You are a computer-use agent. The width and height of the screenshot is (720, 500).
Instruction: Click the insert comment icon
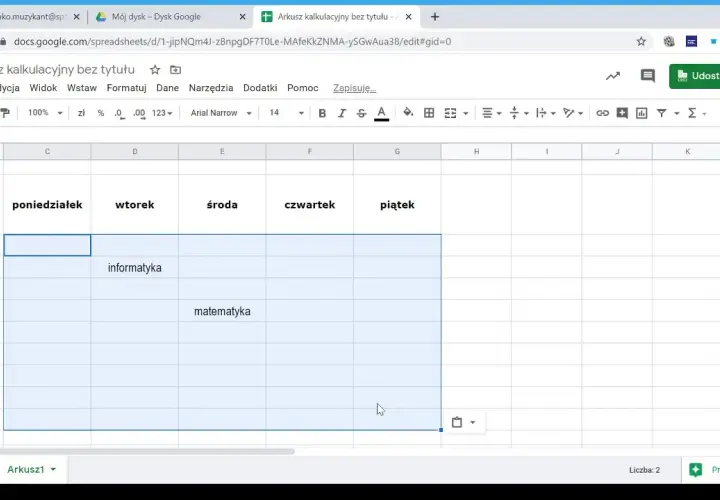[622, 113]
